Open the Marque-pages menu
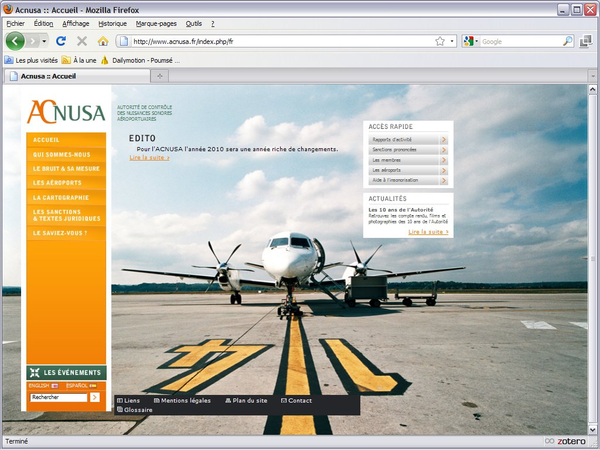The height and width of the screenshot is (450, 600). tap(156, 22)
